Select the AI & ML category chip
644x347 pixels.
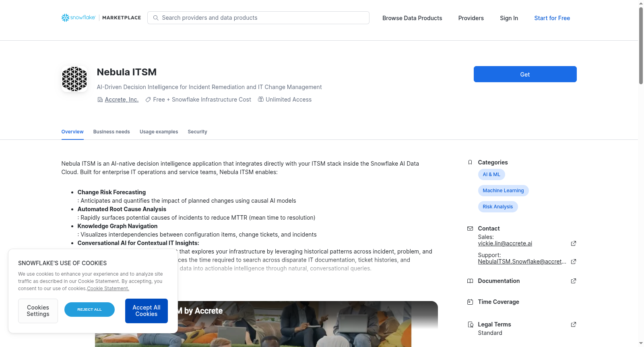coord(491,175)
